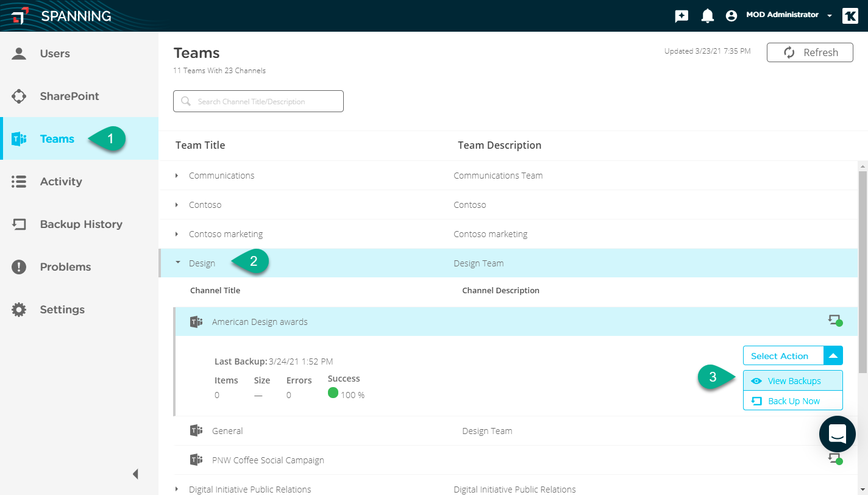868x495 pixels.
Task: Click the Spanning logo icon
Action: pyautogui.click(x=20, y=16)
